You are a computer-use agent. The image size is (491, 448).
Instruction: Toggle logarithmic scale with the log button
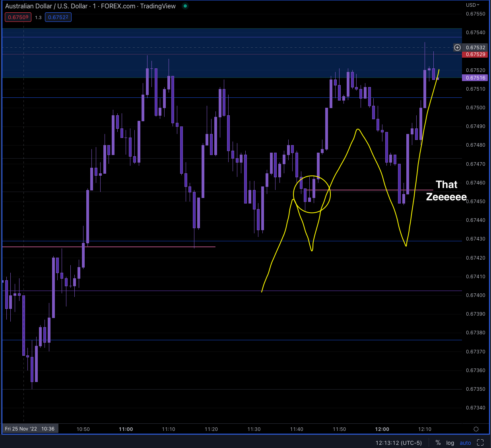(450, 442)
